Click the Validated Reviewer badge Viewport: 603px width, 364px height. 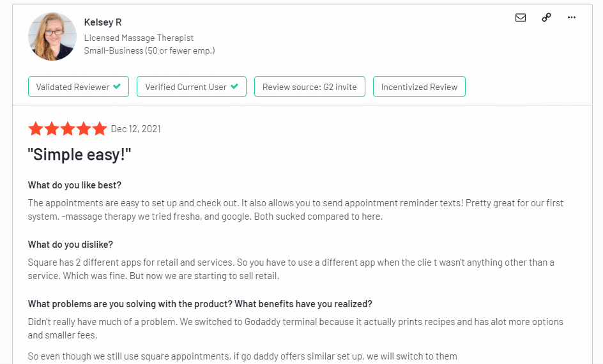79,87
